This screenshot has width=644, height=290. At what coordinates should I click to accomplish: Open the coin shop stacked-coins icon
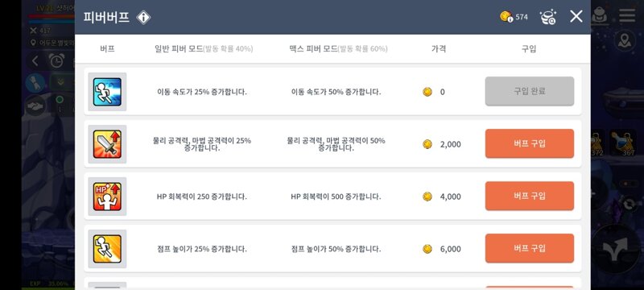click(x=547, y=17)
